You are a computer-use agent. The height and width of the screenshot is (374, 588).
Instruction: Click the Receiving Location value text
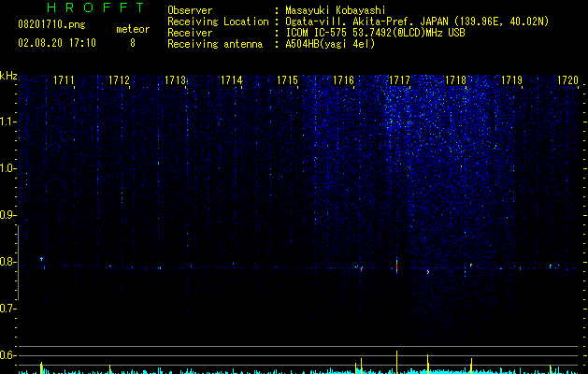[417, 22]
